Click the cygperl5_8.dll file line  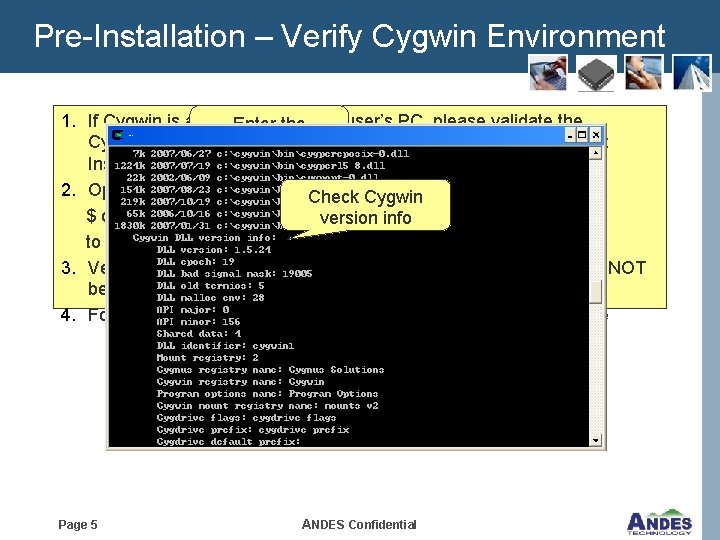click(x=250, y=165)
